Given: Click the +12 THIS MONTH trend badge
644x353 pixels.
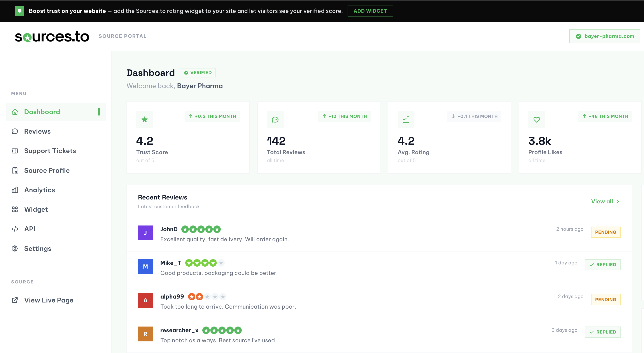Looking at the screenshot, I should tap(344, 116).
